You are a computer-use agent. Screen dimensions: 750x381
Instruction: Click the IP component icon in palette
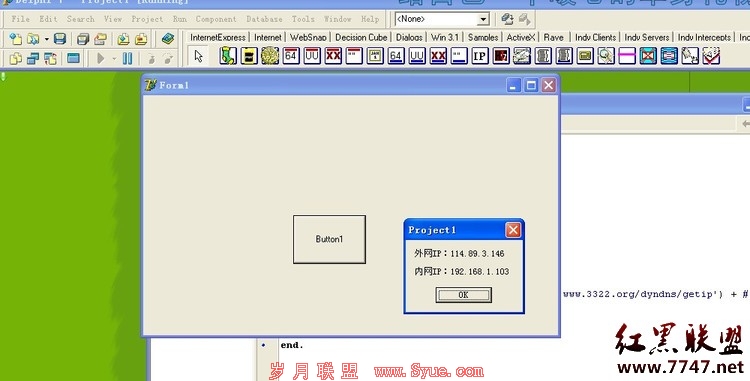(480, 56)
